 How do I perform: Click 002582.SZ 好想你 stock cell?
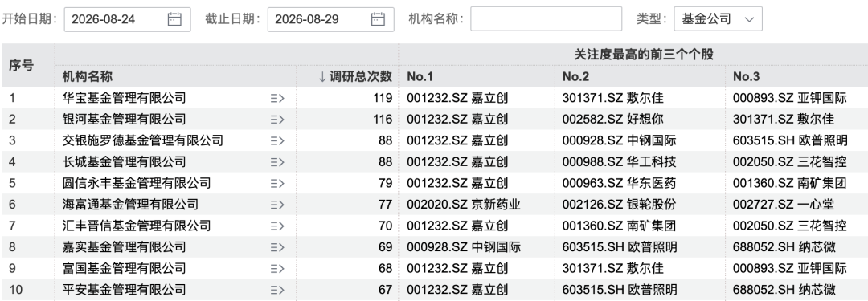point(612,120)
